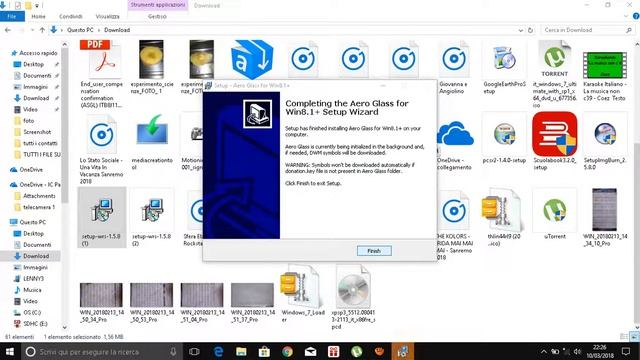
Task: Select Musica under Questo PC
Action: pyautogui.click(x=32, y=290)
